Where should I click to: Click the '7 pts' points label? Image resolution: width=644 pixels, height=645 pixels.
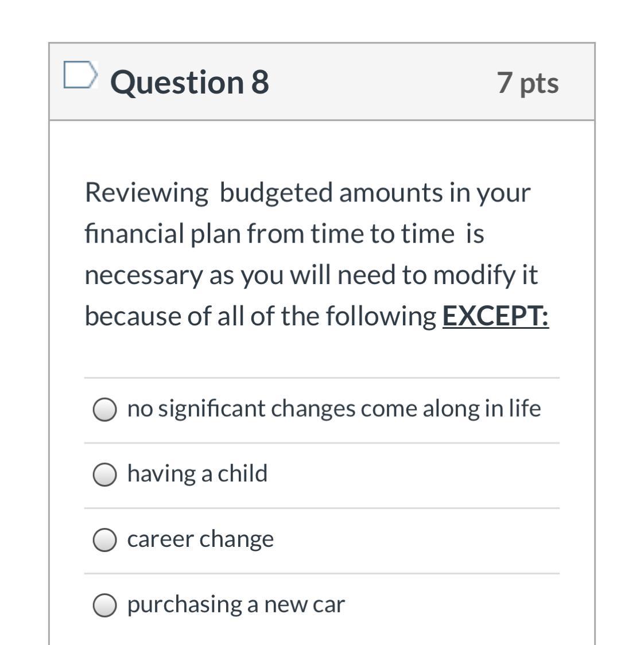pyautogui.click(x=527, y=82)
